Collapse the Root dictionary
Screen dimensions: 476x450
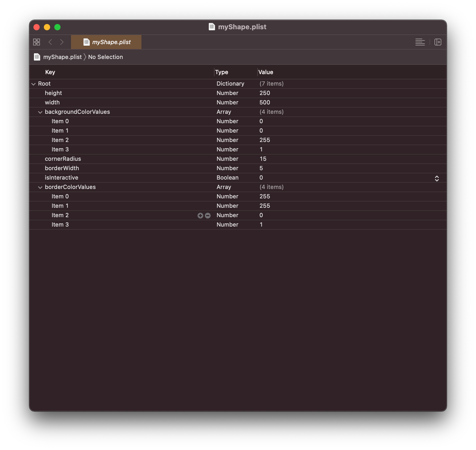[33, 84]
